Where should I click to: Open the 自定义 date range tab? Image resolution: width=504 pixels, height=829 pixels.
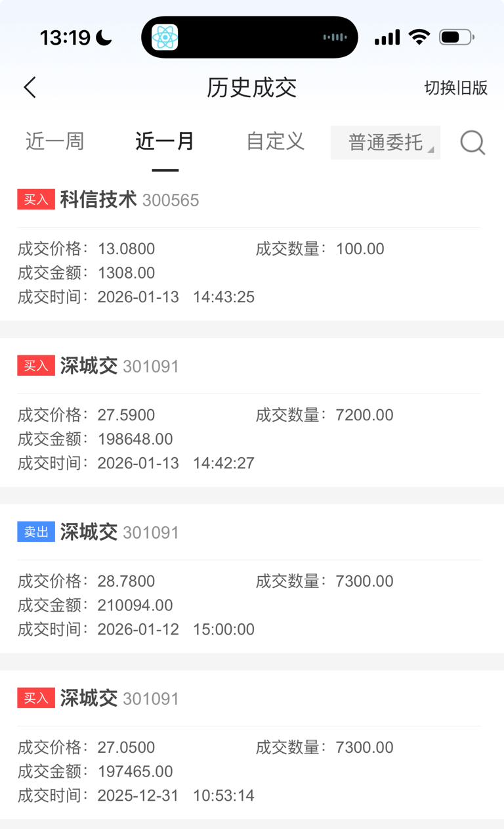(x=276, y=141)
